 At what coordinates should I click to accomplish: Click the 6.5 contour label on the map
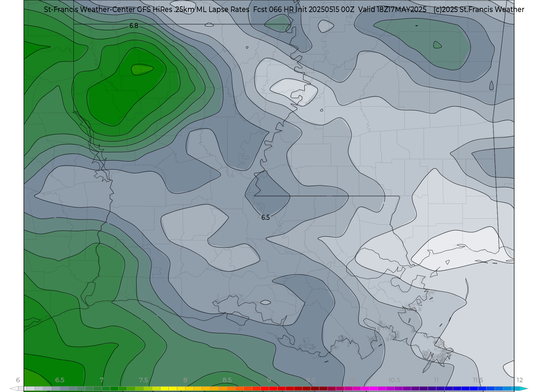265,218
